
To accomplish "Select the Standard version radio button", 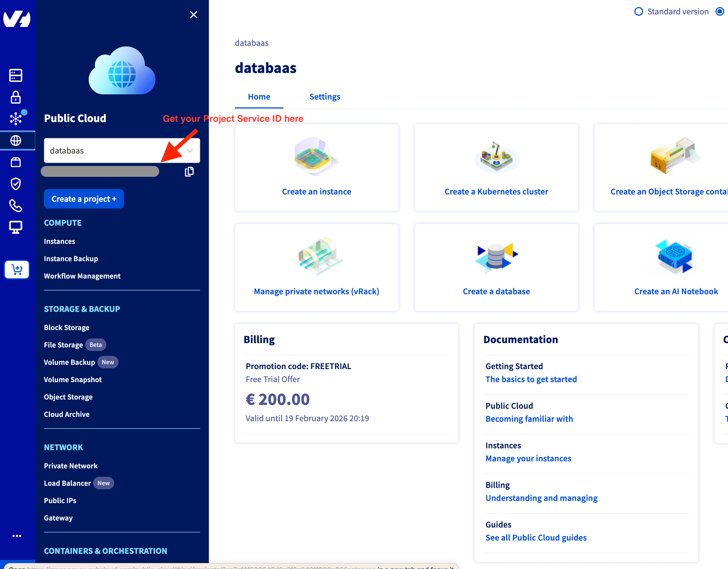I will 638,12.
